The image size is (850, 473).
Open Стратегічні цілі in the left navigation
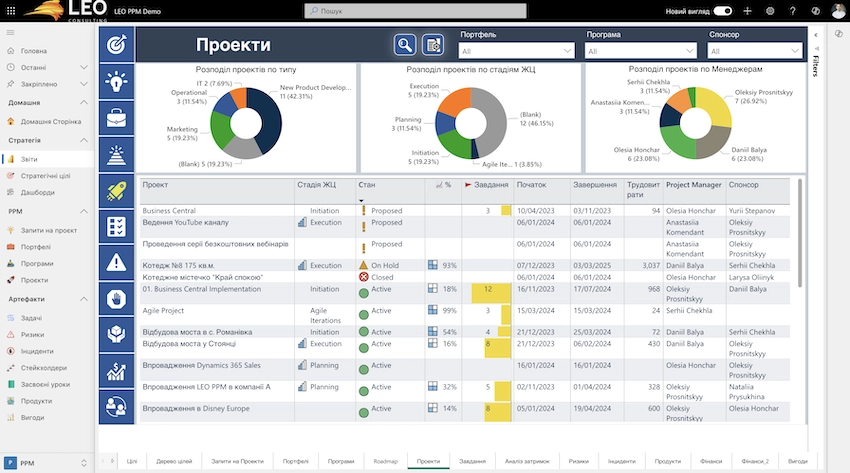[x=45, y=176]
